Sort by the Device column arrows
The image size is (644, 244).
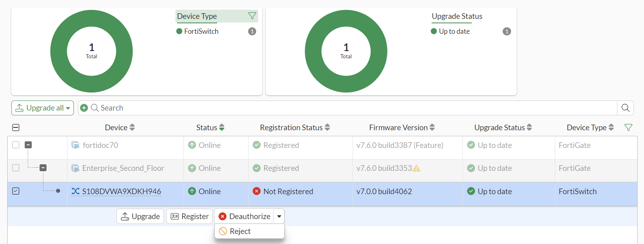click(x=132, y=127)
